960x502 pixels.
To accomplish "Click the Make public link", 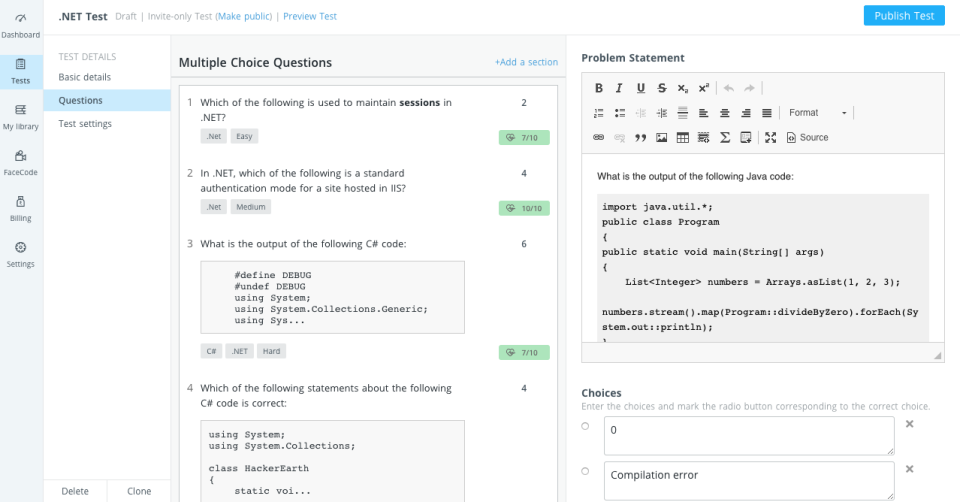I will [x=244, y=17].
